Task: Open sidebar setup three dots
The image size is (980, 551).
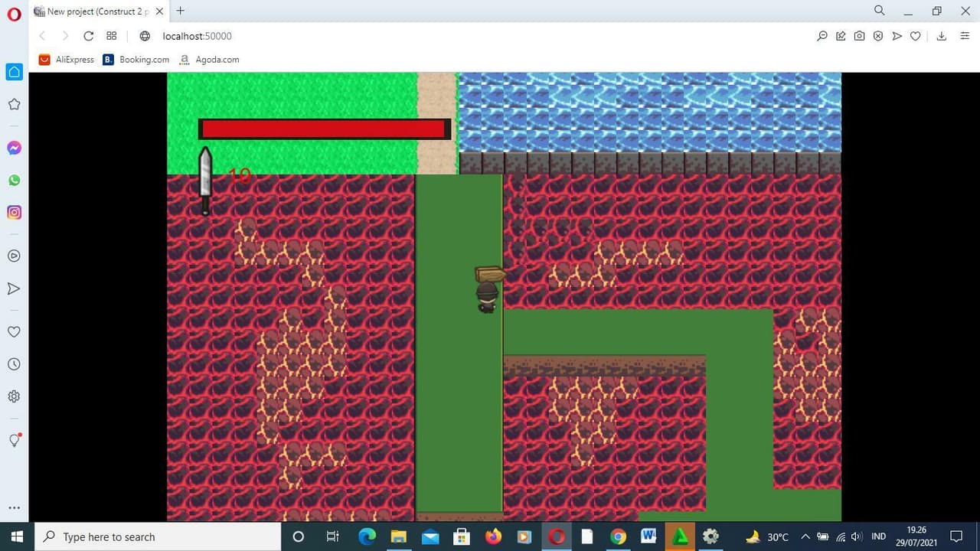Action: point(14,507)
